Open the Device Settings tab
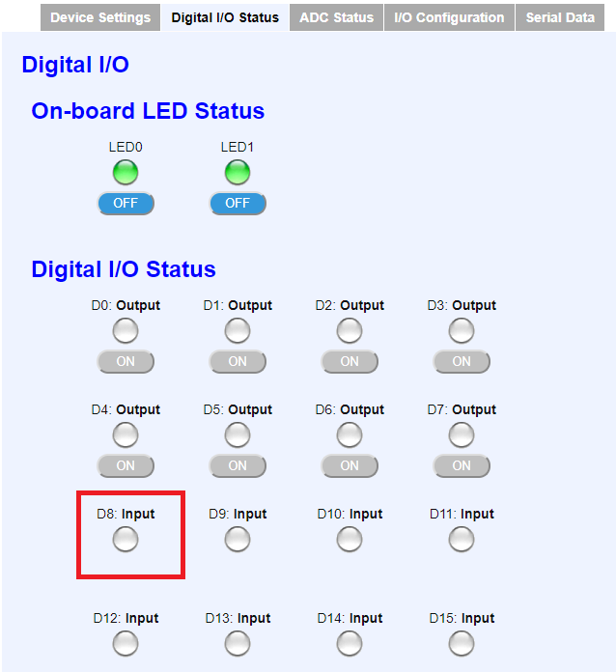The image size is (616, 672). 100,17
